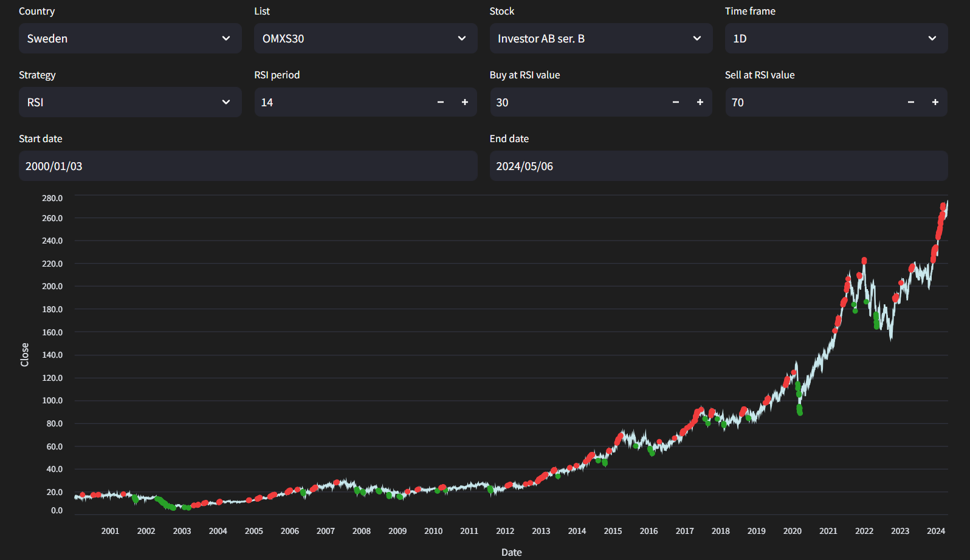
Task: Click the green buy marker at 2020 dip
Action: 800,411
